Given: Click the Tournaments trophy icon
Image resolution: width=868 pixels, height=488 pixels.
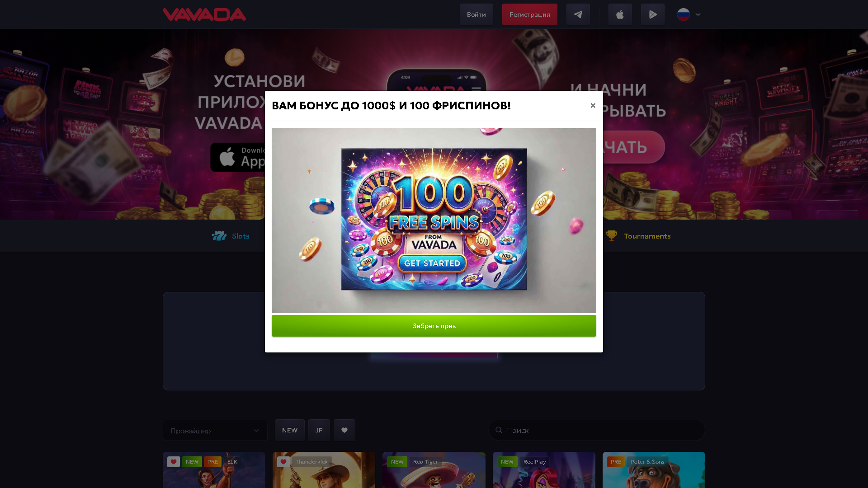Looking at the screenshot, I should [611, 236].
